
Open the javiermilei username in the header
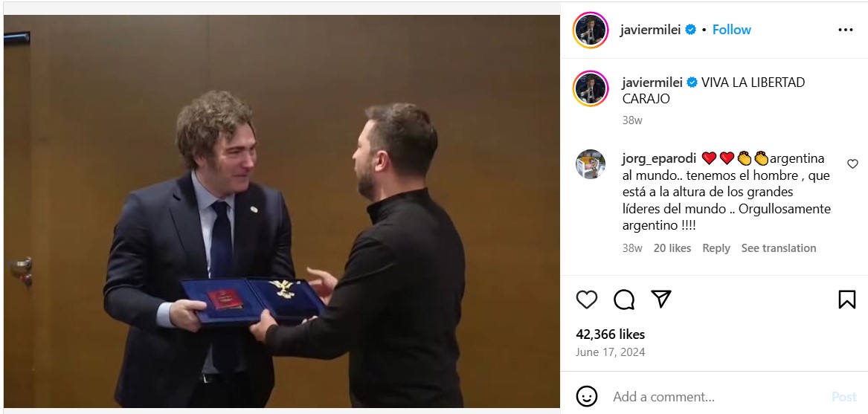pos(650,30)
